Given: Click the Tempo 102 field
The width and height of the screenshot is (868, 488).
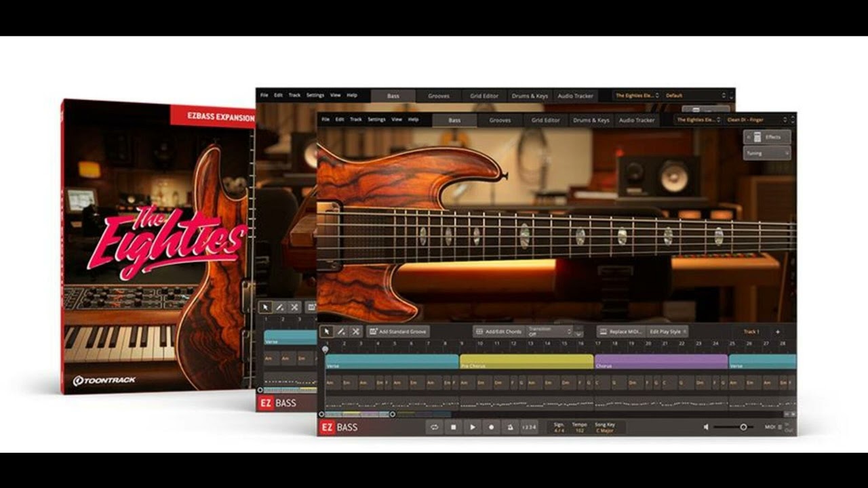Looking at the screenshot, I should point(579,427).
